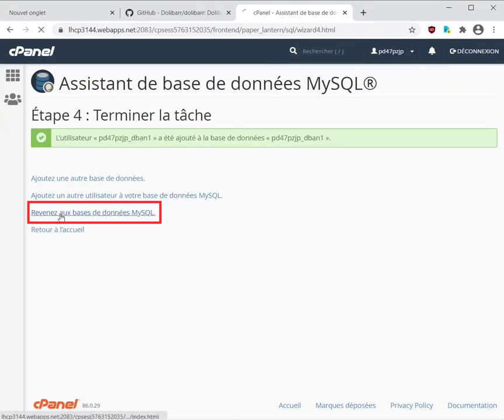504x420 pixels.
Task: Click 'Revenez aux bases de données MySQL' link
Action: (93, 212)
